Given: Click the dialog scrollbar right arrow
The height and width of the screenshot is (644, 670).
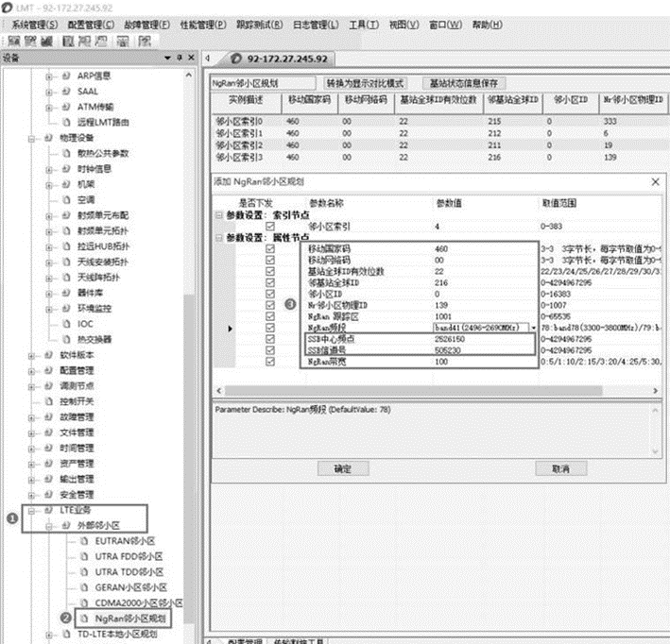Looking at the screenshot, I should (655, 390).
